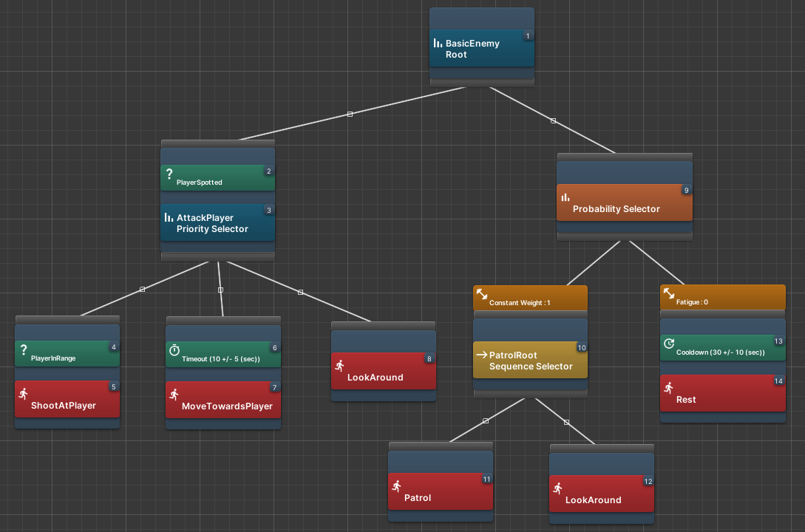Toggle the edge marker above the Patrol node
The width and height of the screenshot is (805, 532).
point(486,420)
